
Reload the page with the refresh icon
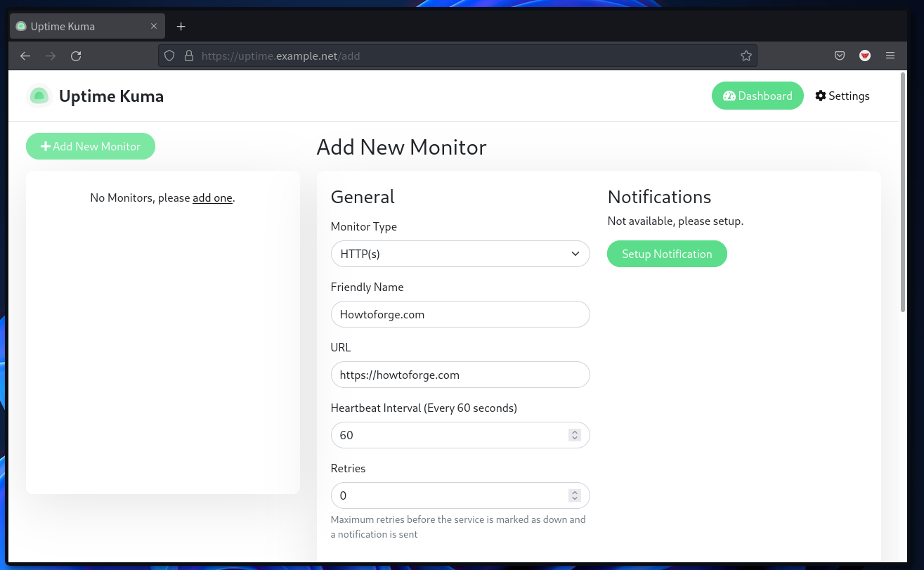pos(76,56)
